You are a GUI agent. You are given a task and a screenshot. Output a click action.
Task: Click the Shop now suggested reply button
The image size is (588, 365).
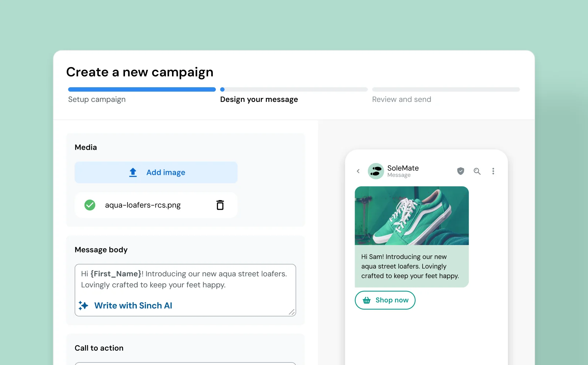point(385,300)
